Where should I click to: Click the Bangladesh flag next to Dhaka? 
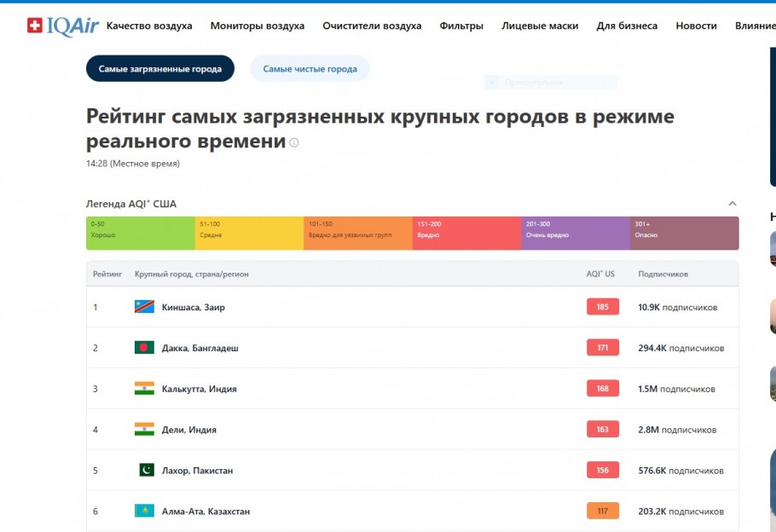[x=144, y=348]
